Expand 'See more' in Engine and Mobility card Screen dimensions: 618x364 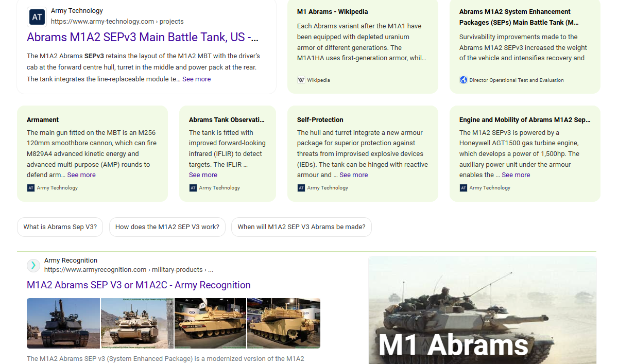coord(516,175)
